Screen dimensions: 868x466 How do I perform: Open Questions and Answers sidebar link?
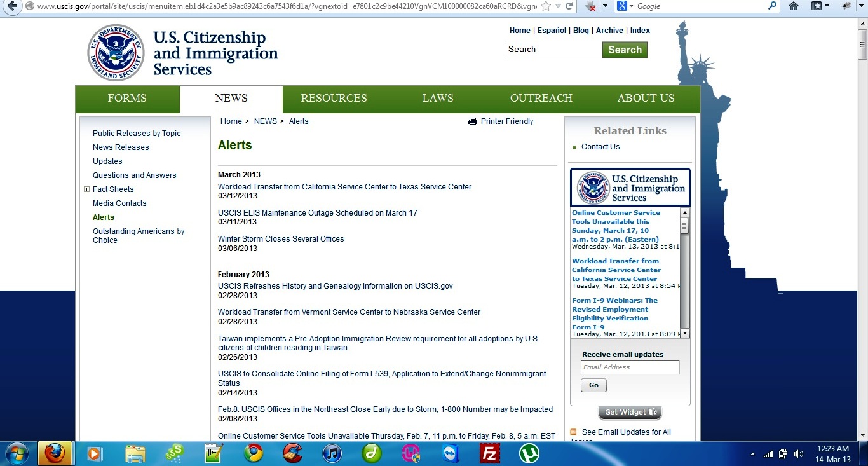pyautogui.click(x=135, y=175)
